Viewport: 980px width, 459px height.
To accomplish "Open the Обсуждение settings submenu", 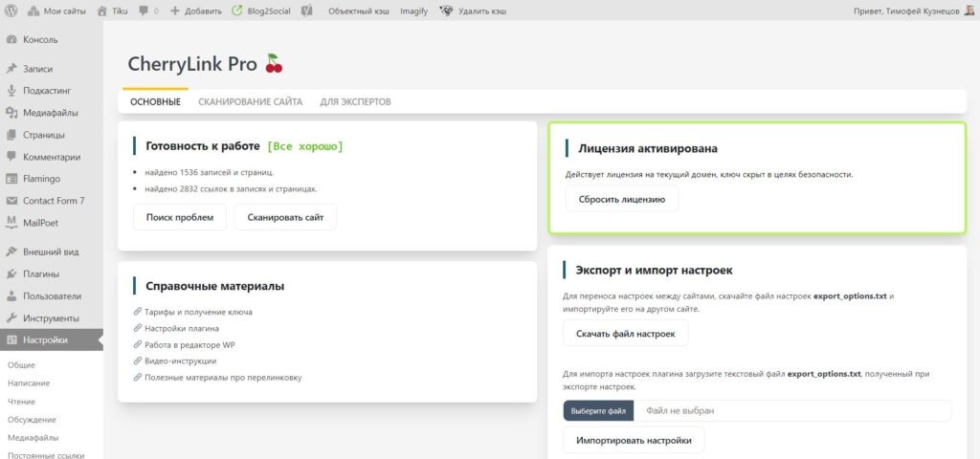I will click(x=32, y=419).
